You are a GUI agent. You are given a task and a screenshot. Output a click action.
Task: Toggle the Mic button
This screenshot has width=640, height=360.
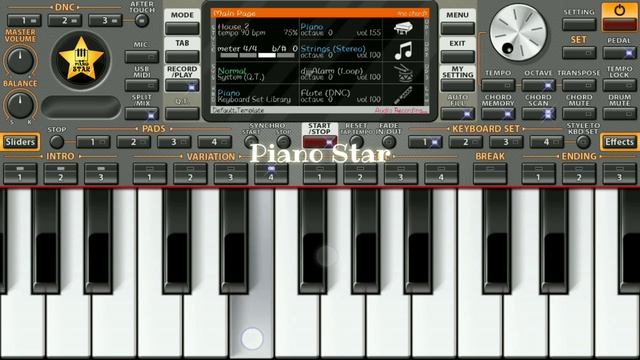coord(142,57)
